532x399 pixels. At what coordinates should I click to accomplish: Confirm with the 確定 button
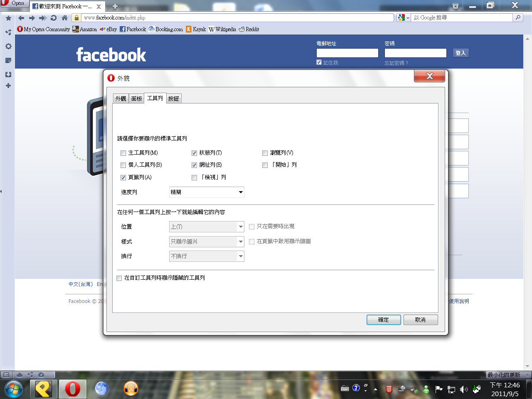click(x=384, y=320)
